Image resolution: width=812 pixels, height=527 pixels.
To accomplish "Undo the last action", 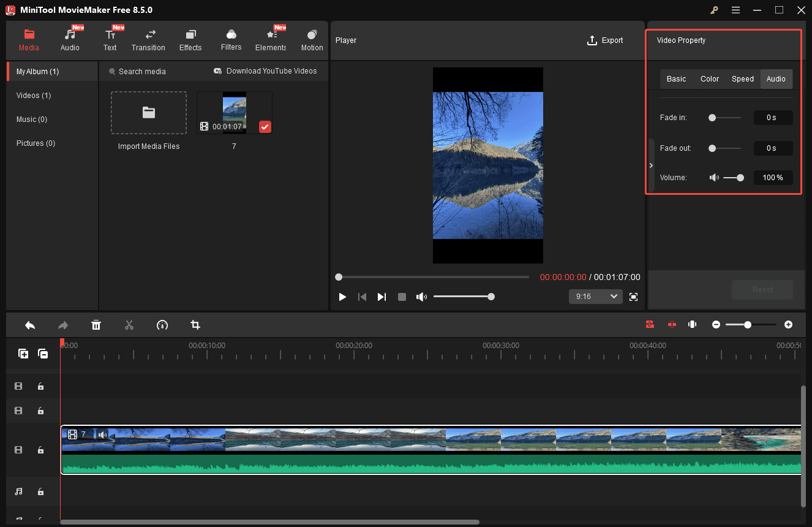I will 29,325.
